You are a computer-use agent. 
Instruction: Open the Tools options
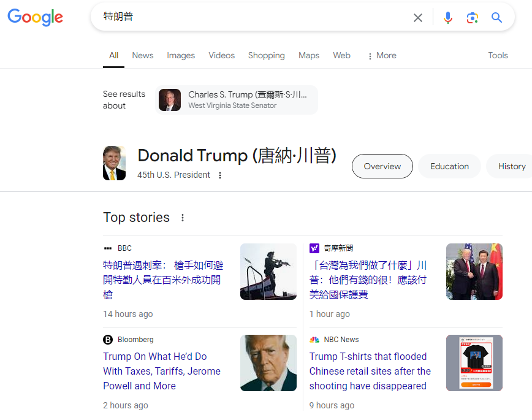coord(498,56)
